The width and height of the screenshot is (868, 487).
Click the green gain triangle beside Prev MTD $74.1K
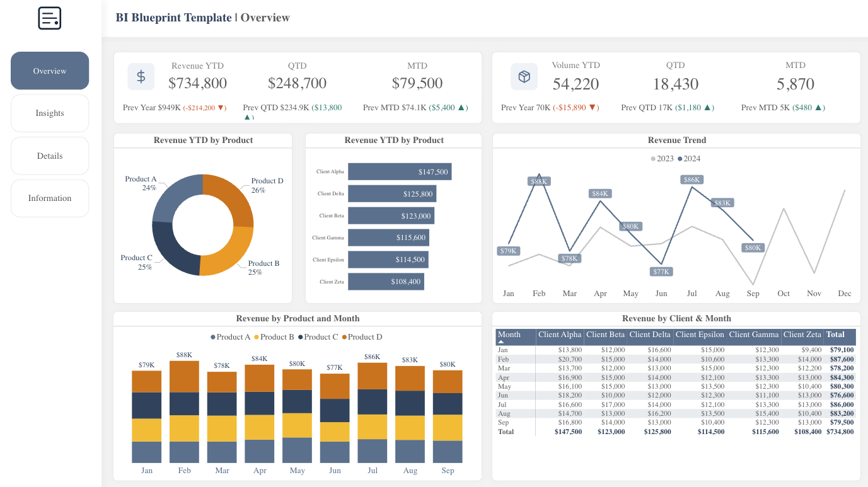[x=463, y=107]
